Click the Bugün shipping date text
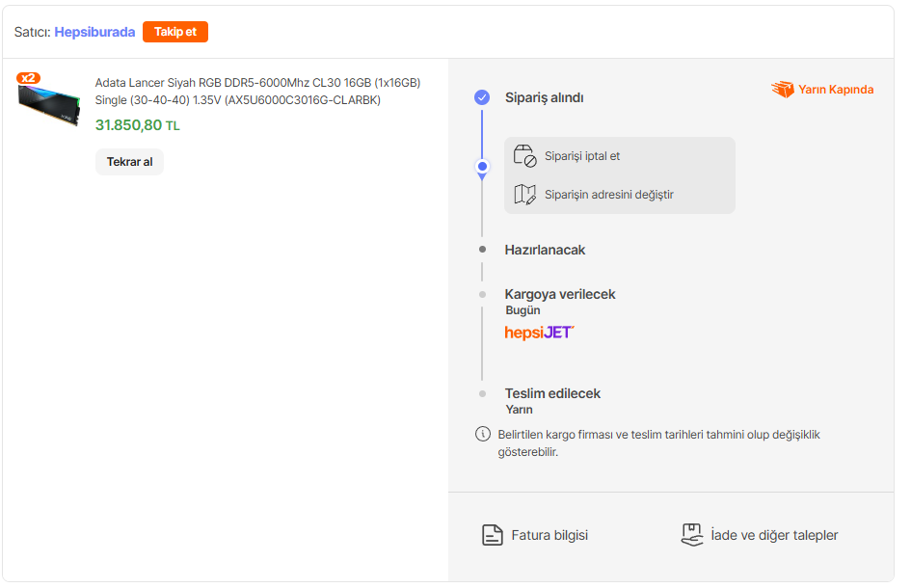 522,310
